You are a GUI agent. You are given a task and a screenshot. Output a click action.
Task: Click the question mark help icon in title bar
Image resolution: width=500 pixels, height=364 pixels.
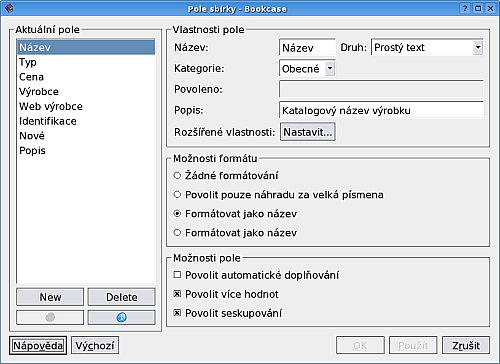click(x=465, y=8)
